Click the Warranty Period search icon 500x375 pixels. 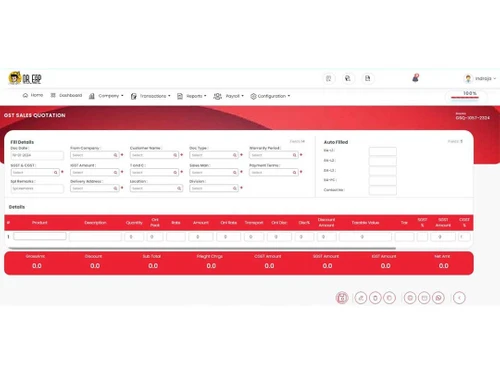tap(294, 155)
